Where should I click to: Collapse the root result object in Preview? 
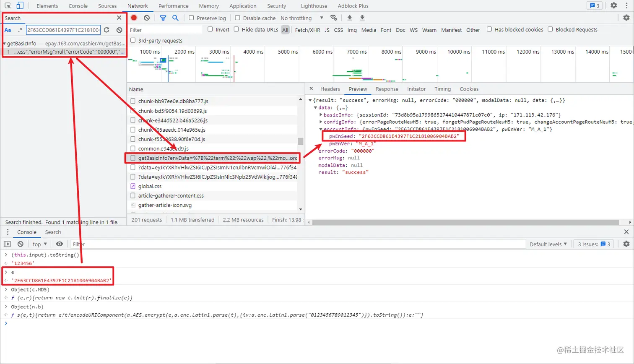[x=310, y=100]
